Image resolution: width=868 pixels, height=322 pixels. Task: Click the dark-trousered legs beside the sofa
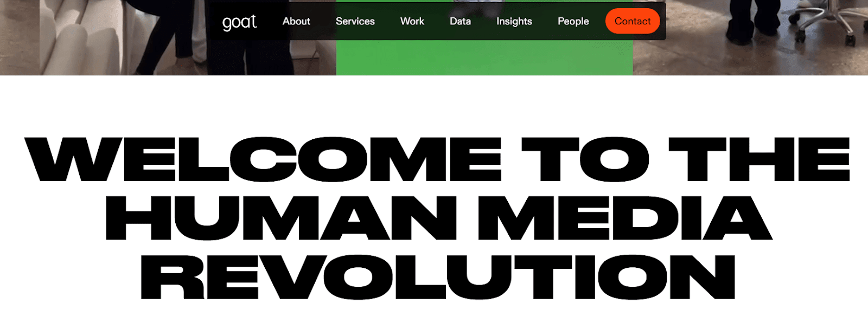[163, 35]
